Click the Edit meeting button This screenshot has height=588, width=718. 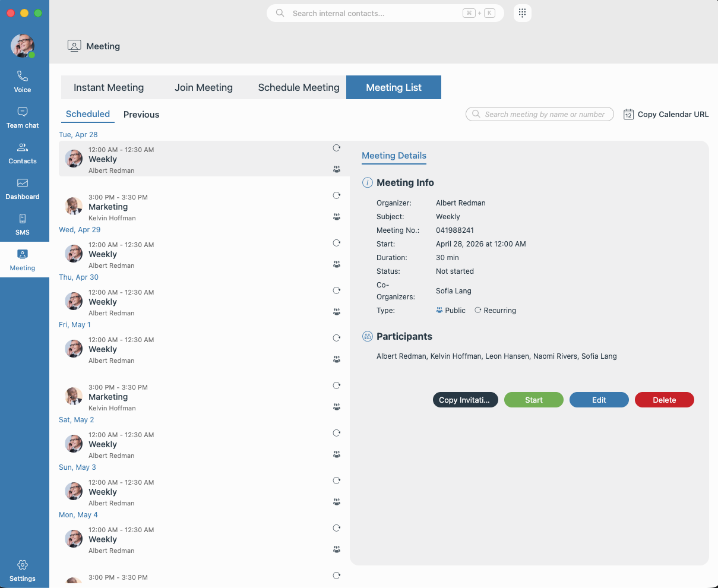(x=599, y=400)
